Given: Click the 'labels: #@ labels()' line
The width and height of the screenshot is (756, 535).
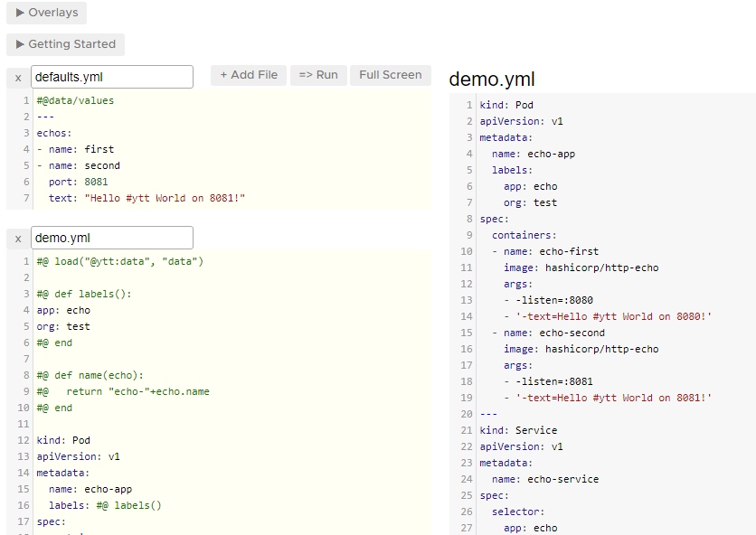Looking at the screenshot, I should point(105,505).
